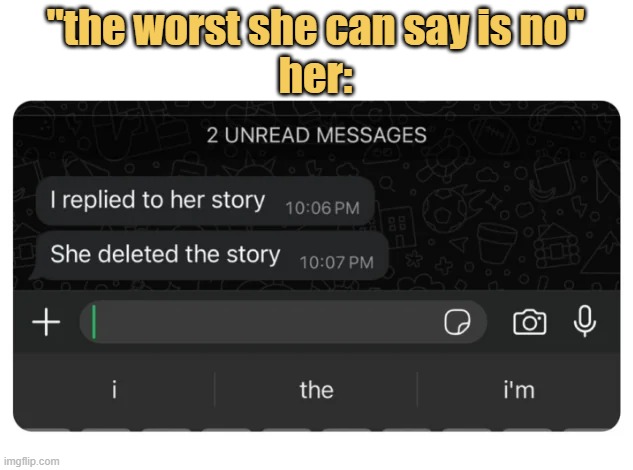
Task: Click the log cabin doodle in wallpaper
Action: click(555, 247)
